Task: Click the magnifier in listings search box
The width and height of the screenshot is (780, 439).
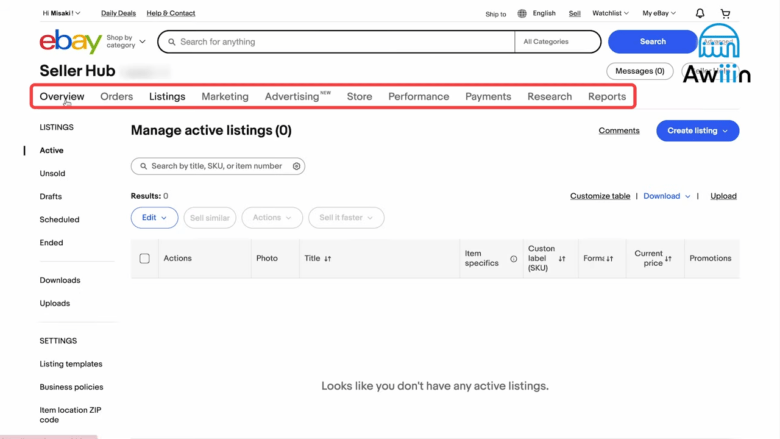Action: pos(143,166)
